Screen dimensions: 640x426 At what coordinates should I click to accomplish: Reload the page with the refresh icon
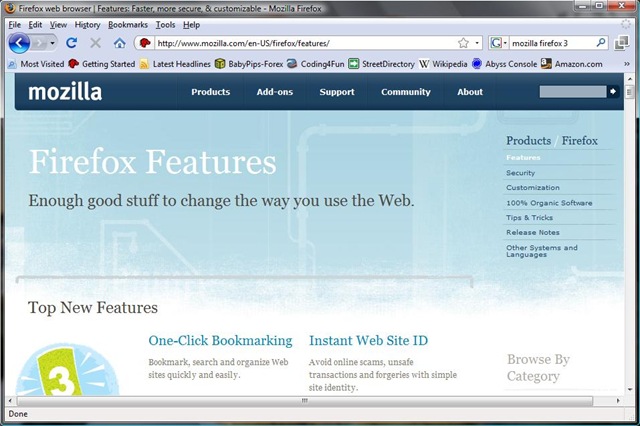coord(71,43)
